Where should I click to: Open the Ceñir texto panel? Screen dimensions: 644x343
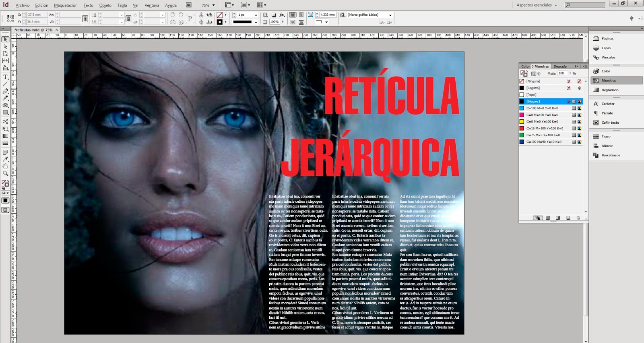[610, 123]
